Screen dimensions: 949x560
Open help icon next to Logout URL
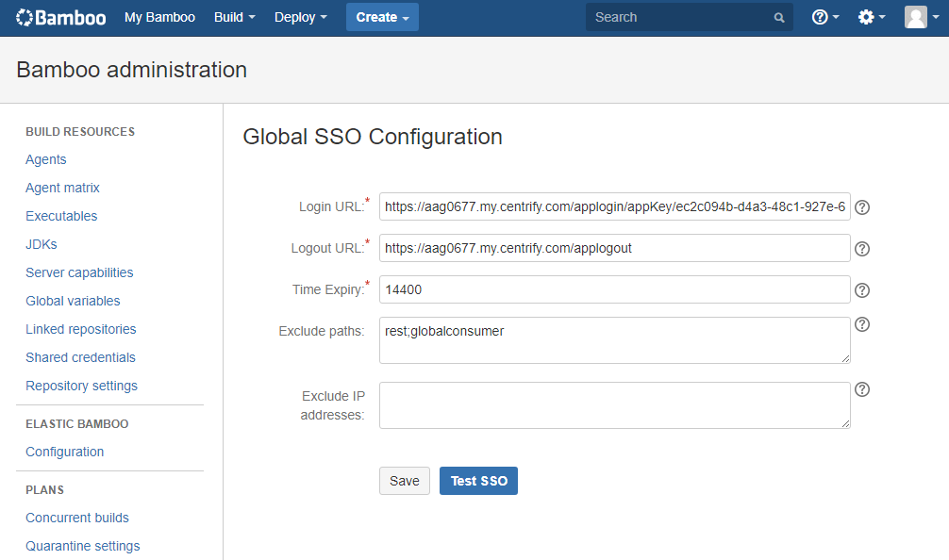click(861, 249)
